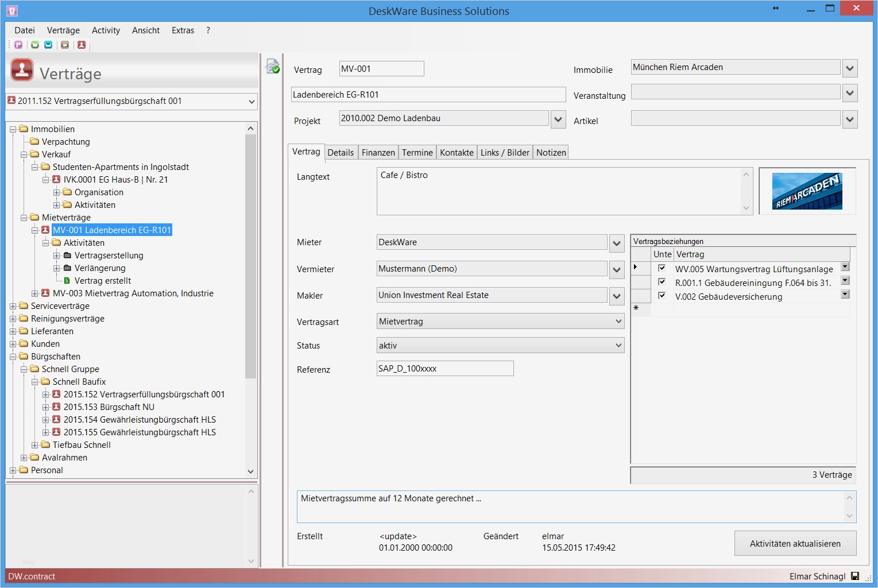This screenshot has width=878, height=588.
Task: Toggle the R.001.1 Gebäudereiningung checkbox
Action: tap(662, 282)
